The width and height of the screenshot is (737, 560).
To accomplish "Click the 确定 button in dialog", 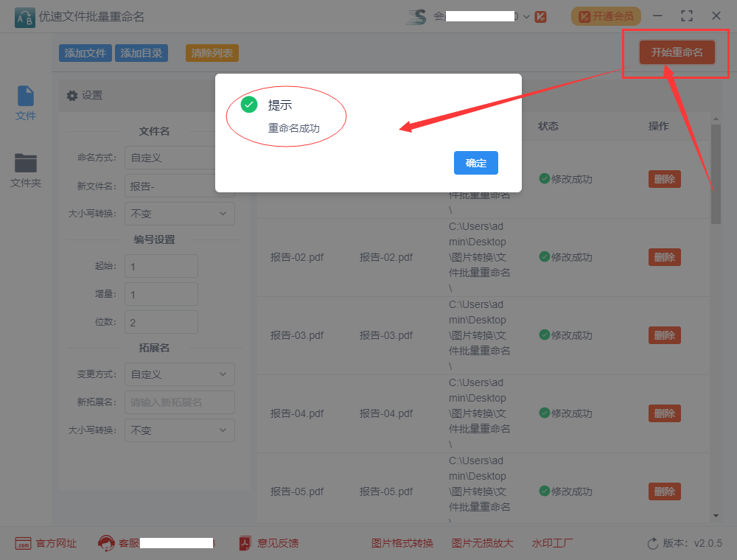I will [x=475, y=163].
